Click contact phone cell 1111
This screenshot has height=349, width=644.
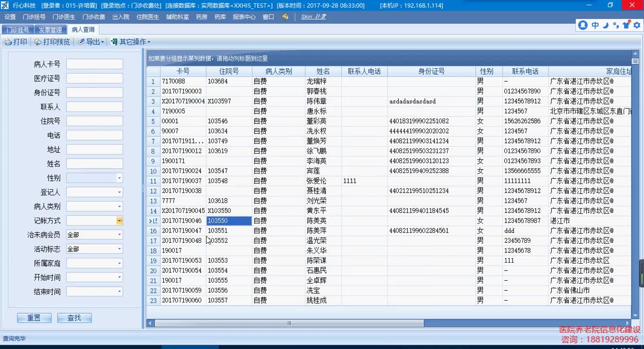tap(350, 181)
